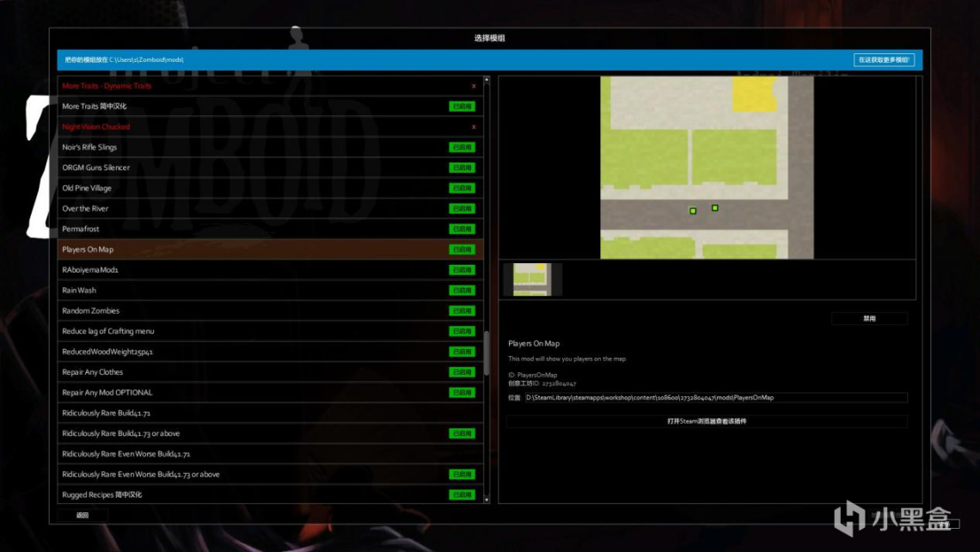Select Repair Any Clothes mod

(270, 372)
